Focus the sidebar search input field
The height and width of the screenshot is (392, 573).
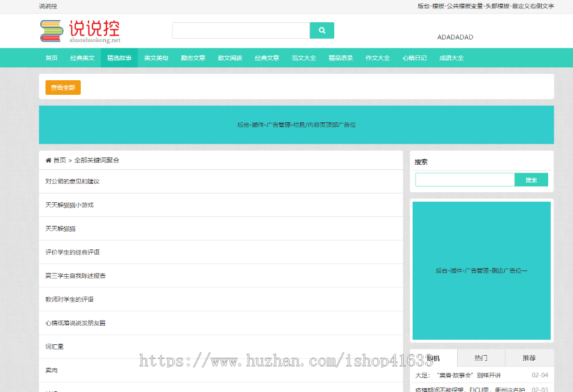pos(465,179)
